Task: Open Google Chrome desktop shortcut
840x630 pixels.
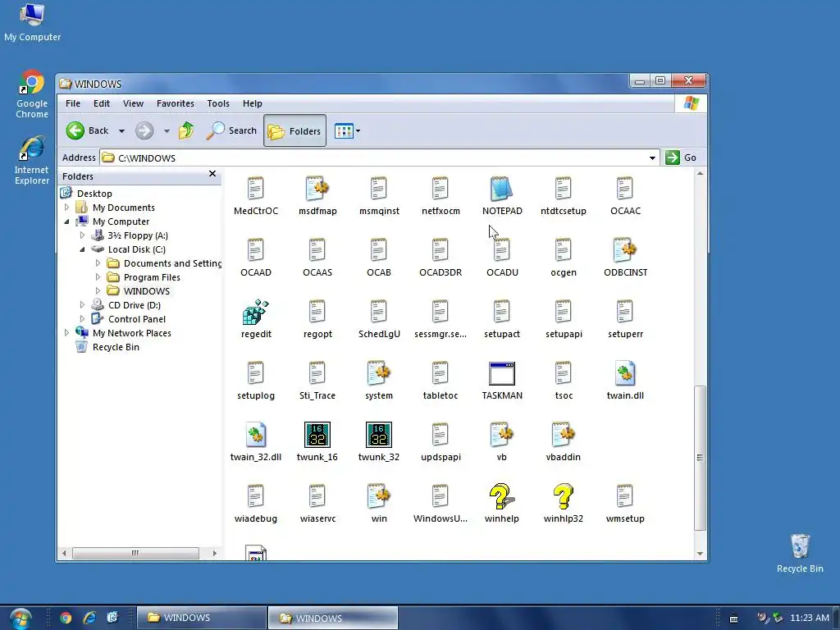Action: click(x=32, y=94)
